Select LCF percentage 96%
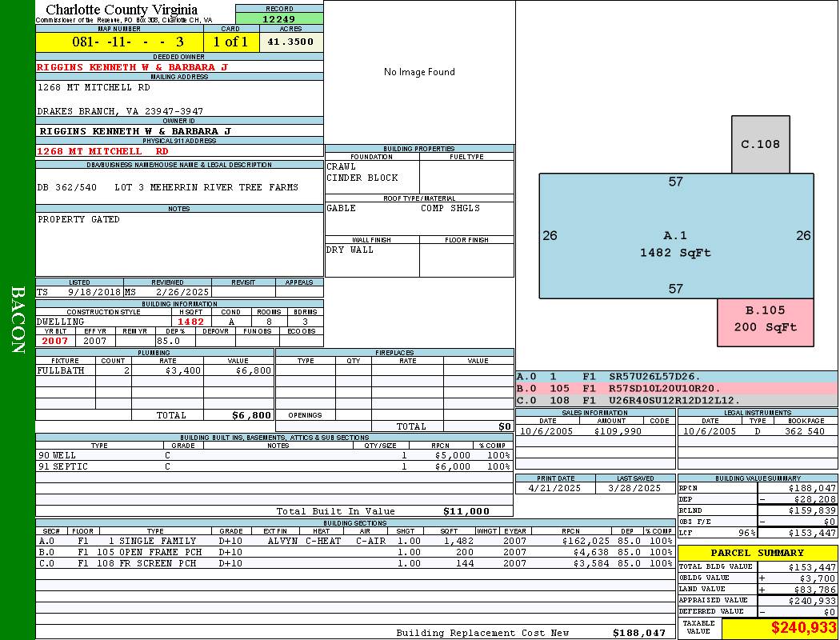Image resolution: width=840 pixels, height=640 pixels. click(746, 533)
